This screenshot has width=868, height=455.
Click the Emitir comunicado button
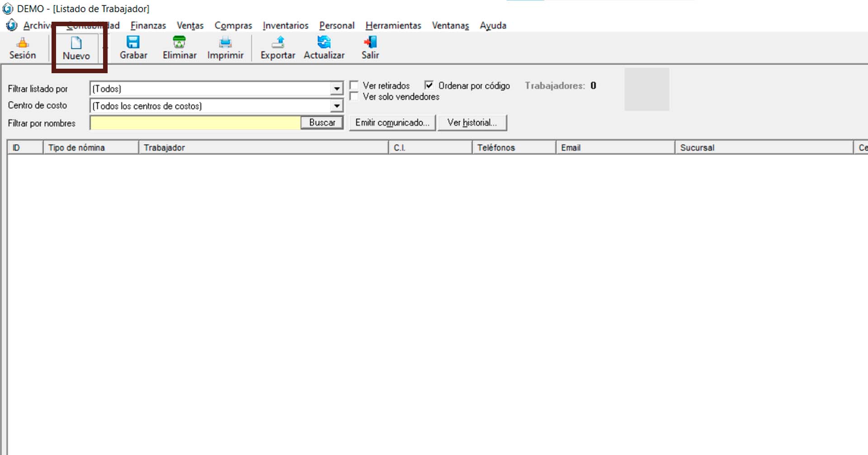[x=392, y=123]
